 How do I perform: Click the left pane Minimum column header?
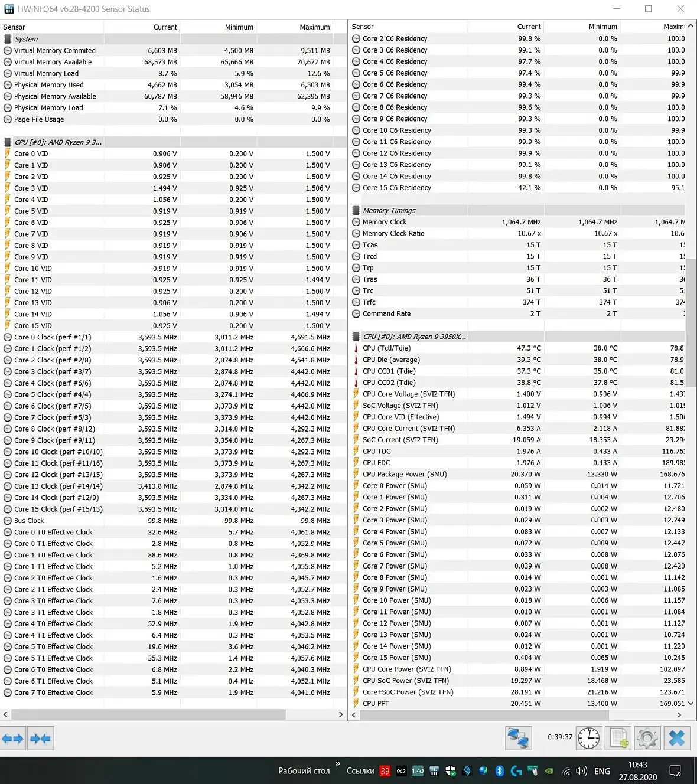218,27
